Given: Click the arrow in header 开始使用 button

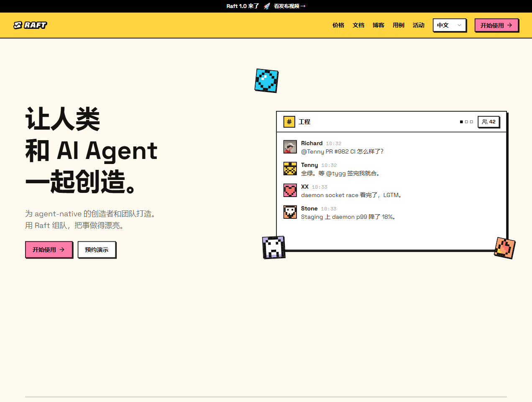Looking at the screenshot, I should [510, 25].
